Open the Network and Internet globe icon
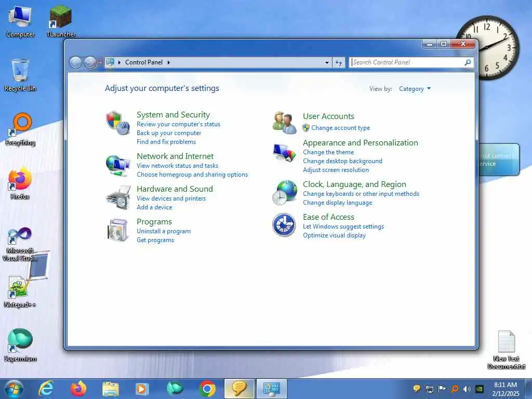This screenshot has width=532, height=399. point(117,165)
